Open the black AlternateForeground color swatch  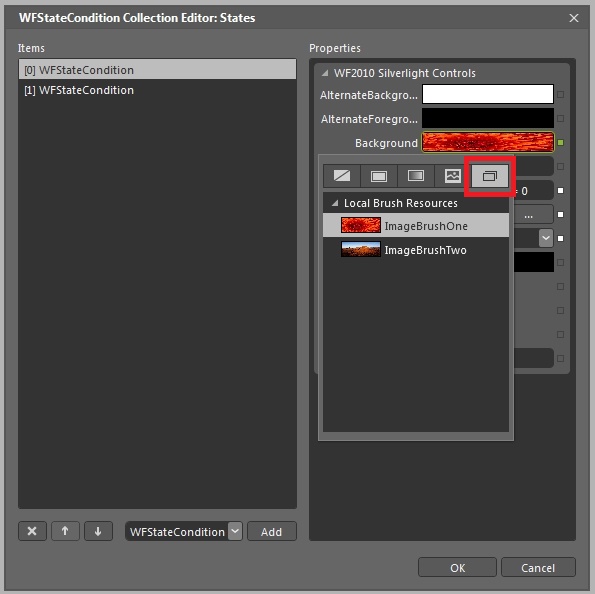(488, 118)
